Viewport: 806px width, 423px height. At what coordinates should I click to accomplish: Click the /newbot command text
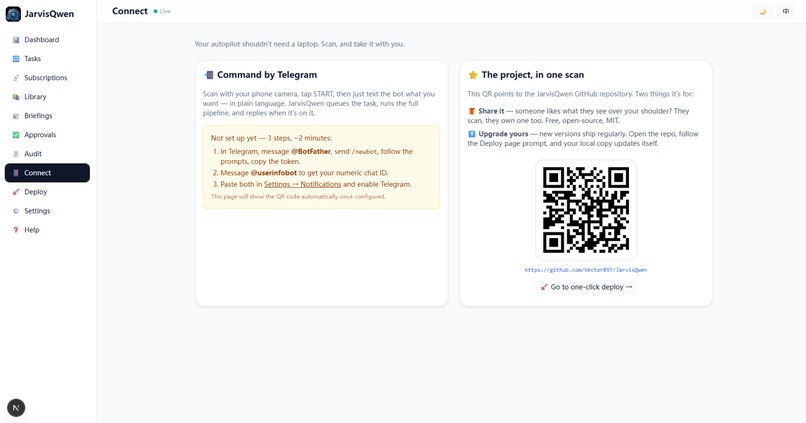[x=364, y=152]
